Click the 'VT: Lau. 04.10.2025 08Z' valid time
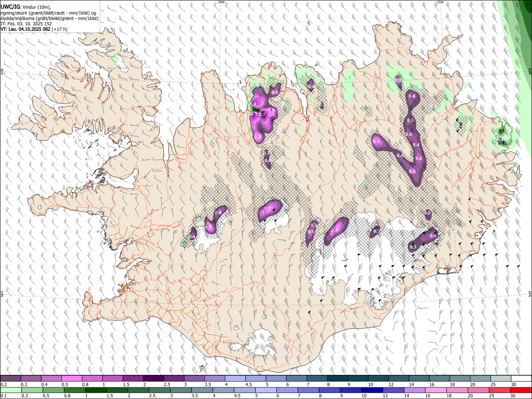532x399 pixels. point(25,30)
